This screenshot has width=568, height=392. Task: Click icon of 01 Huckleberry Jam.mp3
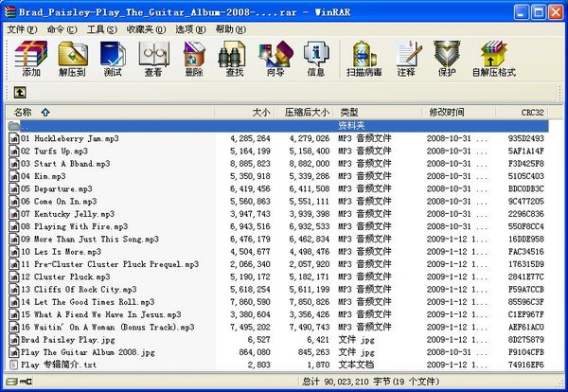pyautogui.click(x=14, y=138)
